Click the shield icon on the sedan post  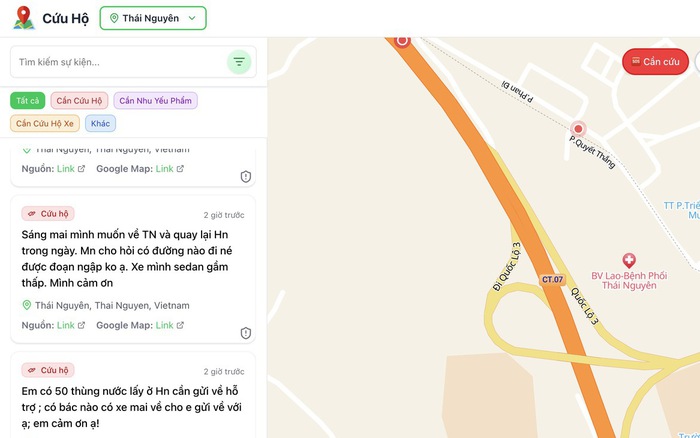tap(246, 333)
